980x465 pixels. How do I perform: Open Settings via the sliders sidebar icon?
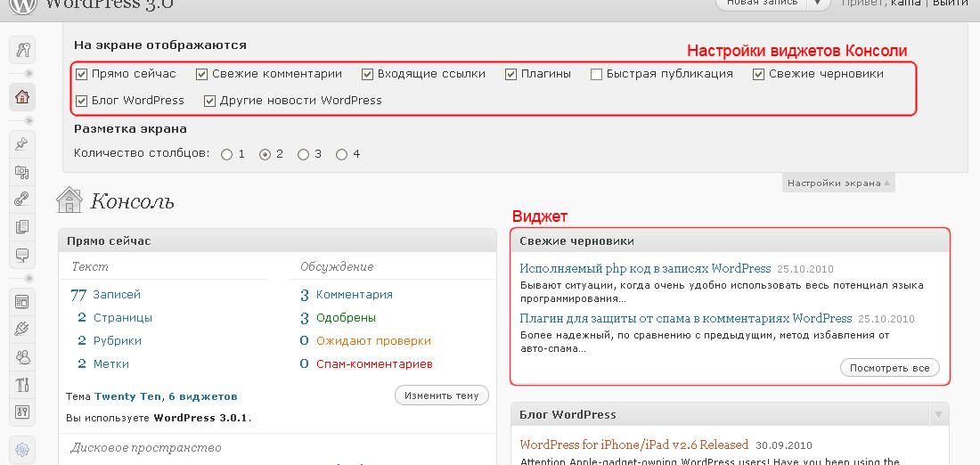point(22,412)
